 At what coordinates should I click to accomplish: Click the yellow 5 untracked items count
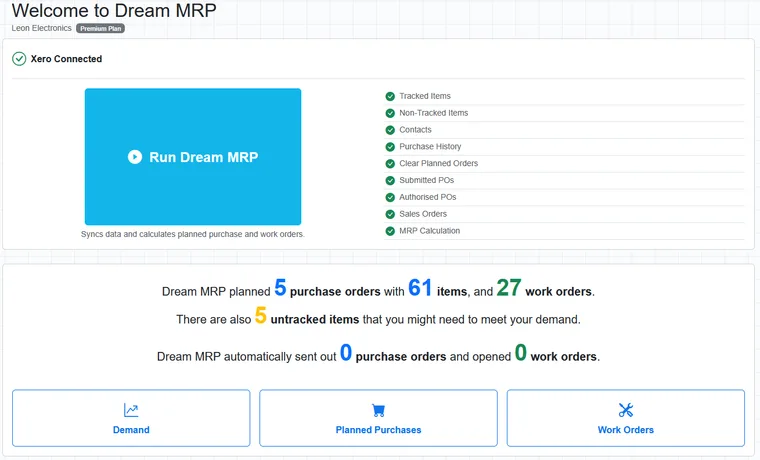click(x=261, y=316)
